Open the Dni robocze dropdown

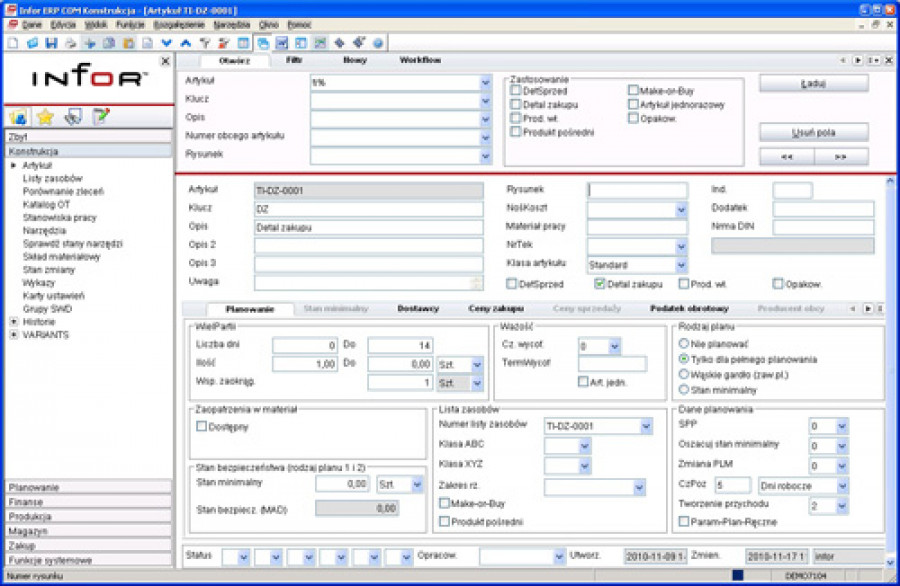coord(842,486)
